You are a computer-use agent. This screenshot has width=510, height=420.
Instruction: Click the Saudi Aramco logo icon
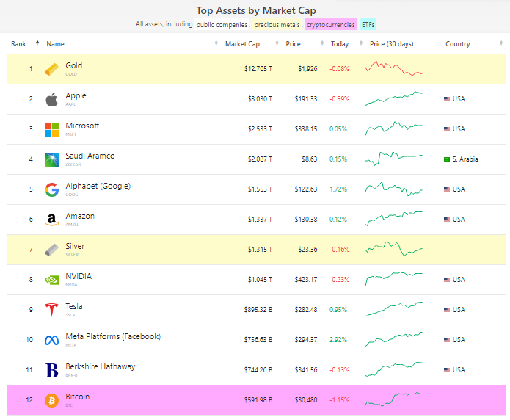point(51,159)
